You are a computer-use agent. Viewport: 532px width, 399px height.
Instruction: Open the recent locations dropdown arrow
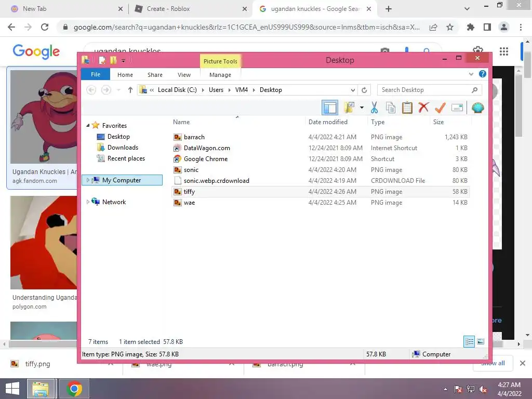pos(118,90)
